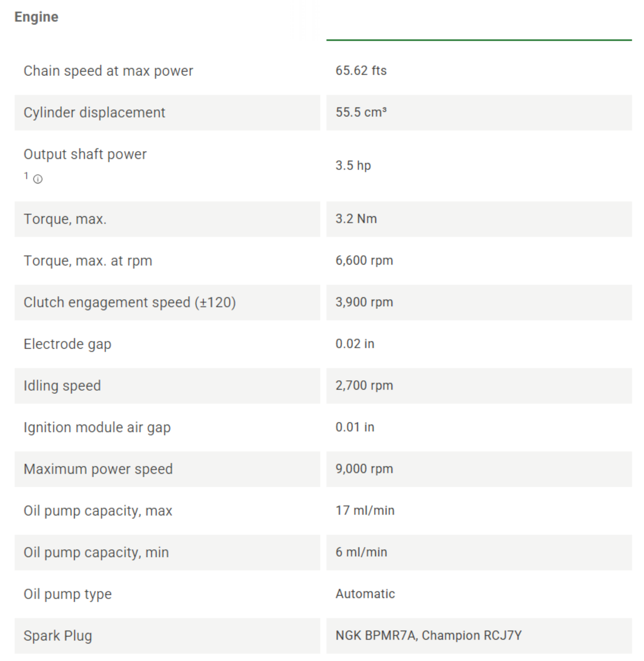Click the Electrode gap label
The image size is (644, 661).
[x=67, y=344]
